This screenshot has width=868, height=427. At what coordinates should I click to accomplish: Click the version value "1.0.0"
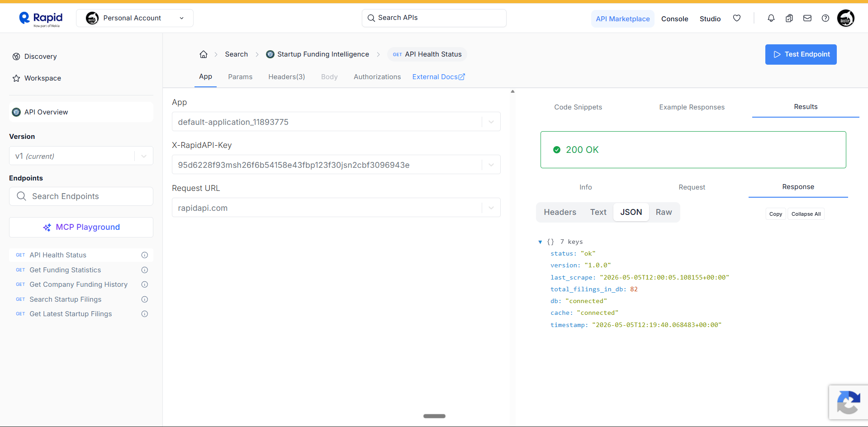pos(598,266)
